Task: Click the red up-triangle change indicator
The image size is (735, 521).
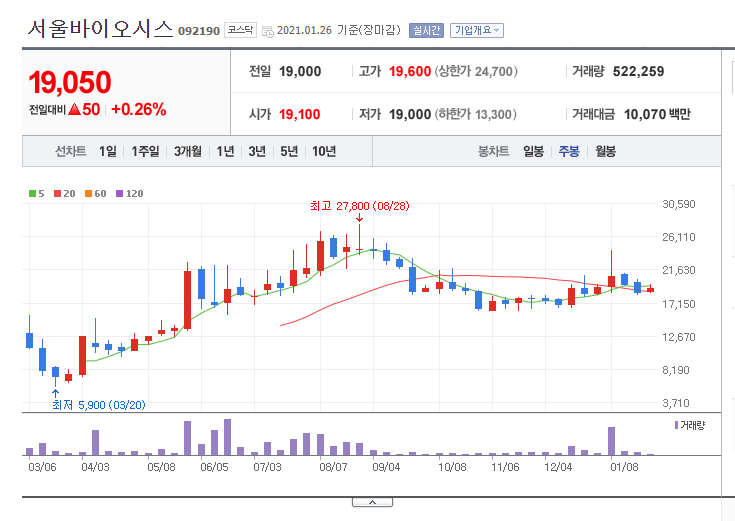Action: pyautogui.click(x=75, y=110)
